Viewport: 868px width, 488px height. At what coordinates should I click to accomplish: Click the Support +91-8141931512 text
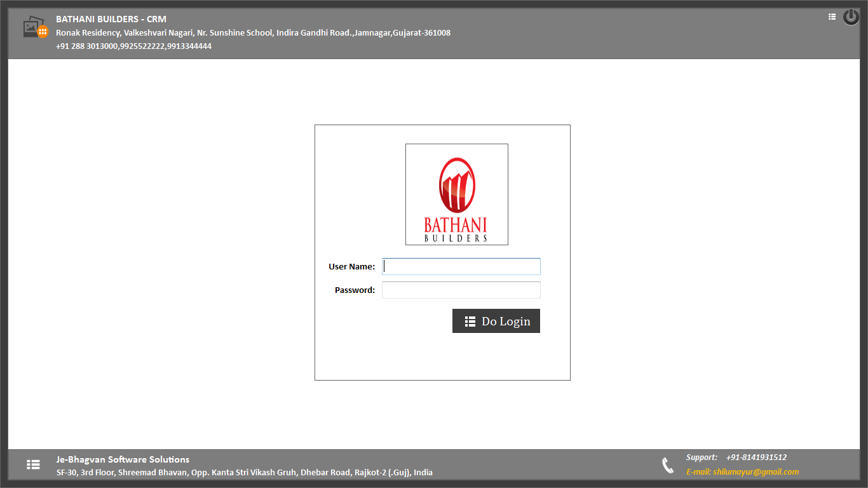point(736,457)
